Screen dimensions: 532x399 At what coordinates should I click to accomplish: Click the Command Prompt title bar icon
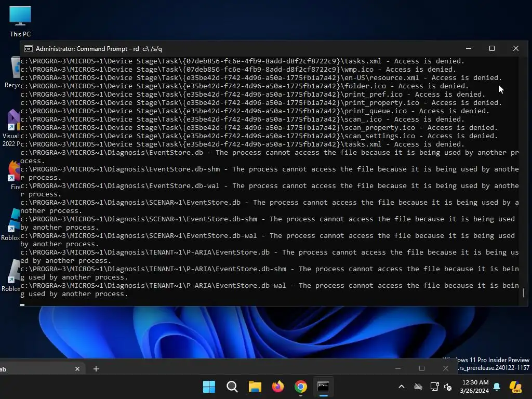click(29, 49)
